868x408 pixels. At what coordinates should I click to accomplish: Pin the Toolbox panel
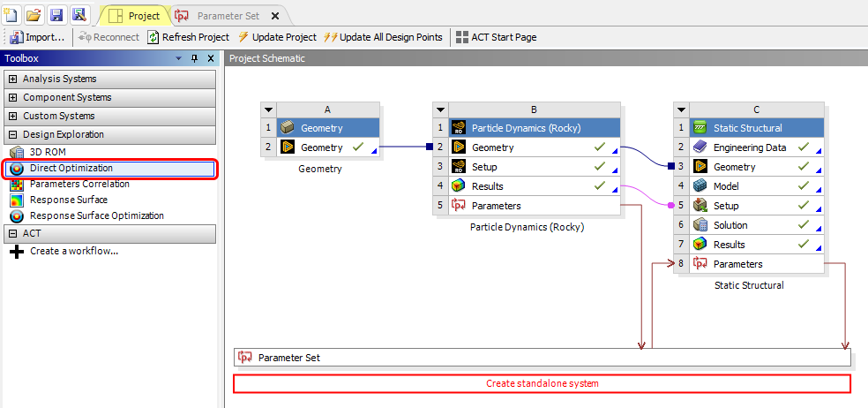pos(194,58)
